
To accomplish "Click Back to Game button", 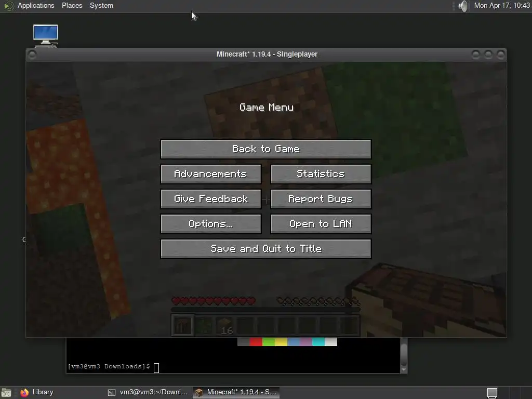I will tap(265, 149).
